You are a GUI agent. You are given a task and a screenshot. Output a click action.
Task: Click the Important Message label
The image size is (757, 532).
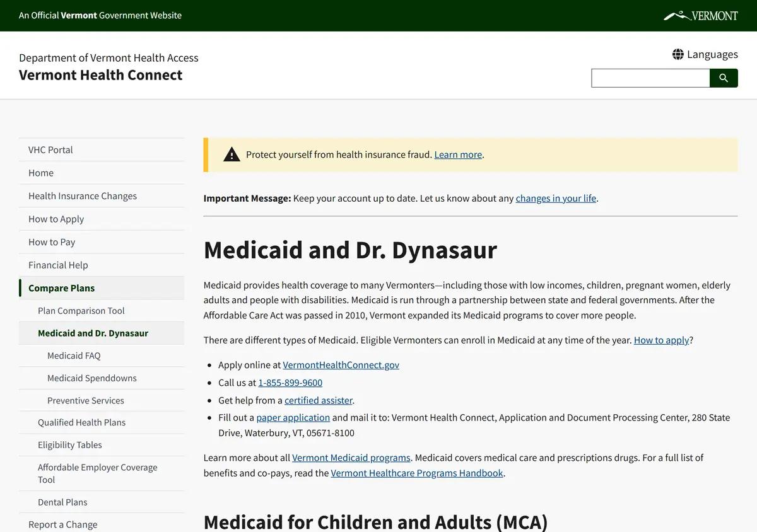(247, 198)
